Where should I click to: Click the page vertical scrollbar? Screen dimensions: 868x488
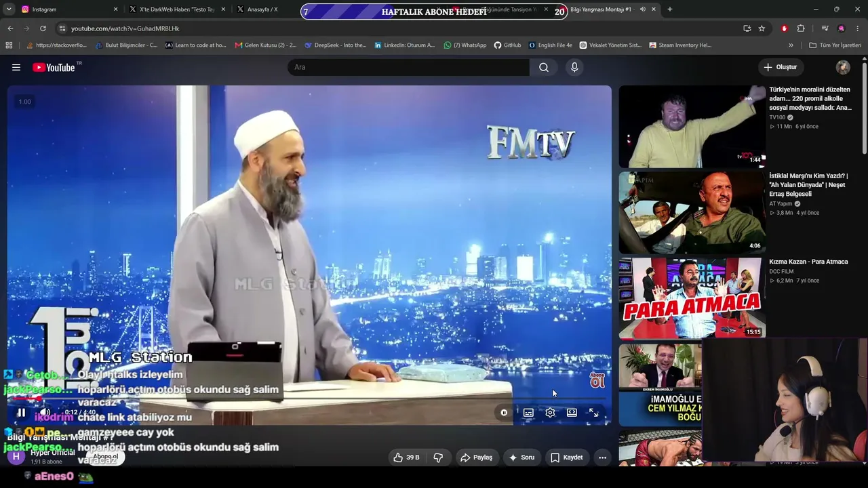coord(864,108)
